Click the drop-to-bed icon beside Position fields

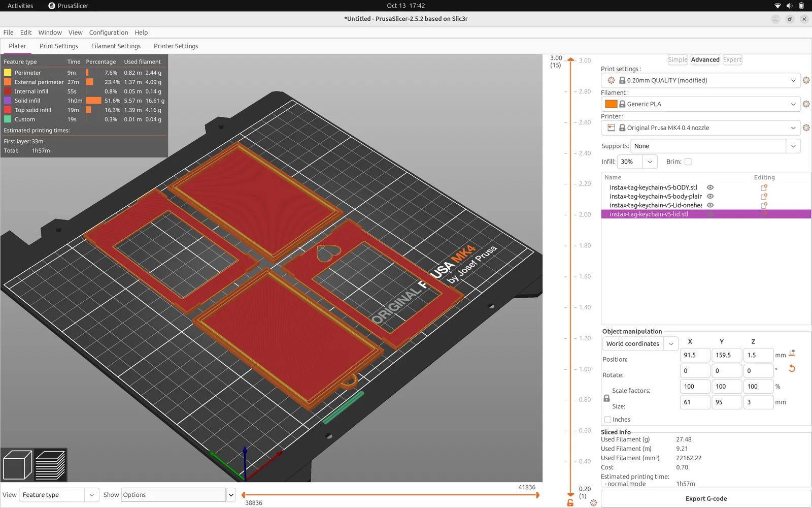(x=792, y=354)
